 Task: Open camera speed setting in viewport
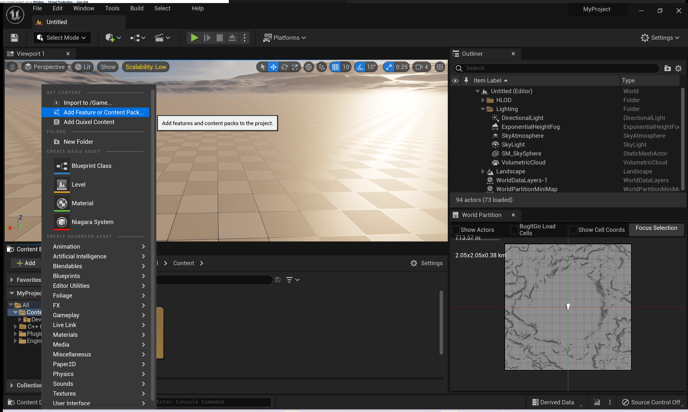[x=422, y=67]
